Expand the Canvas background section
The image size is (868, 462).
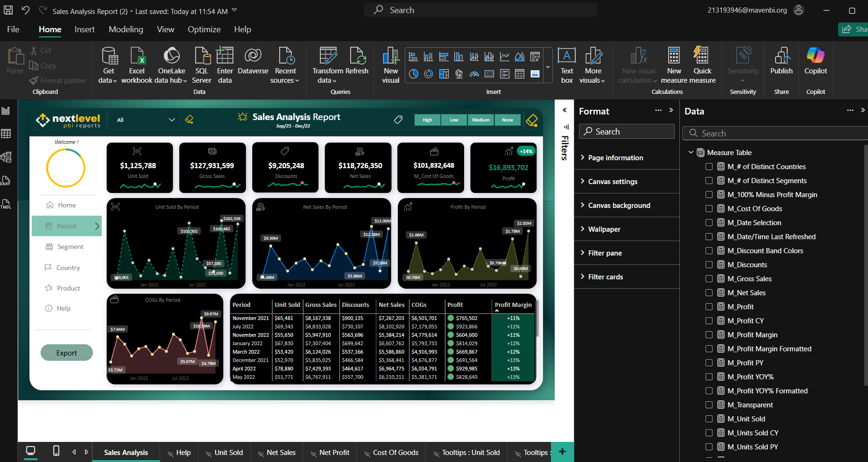pyautogui.click(x=619, y=206)
